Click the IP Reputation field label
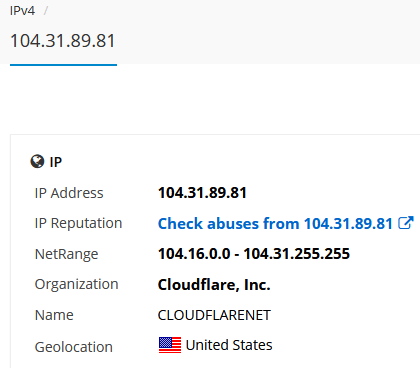The height and width of the screenshot is (368, 420). pyautogui.click(x=78, y=223)
